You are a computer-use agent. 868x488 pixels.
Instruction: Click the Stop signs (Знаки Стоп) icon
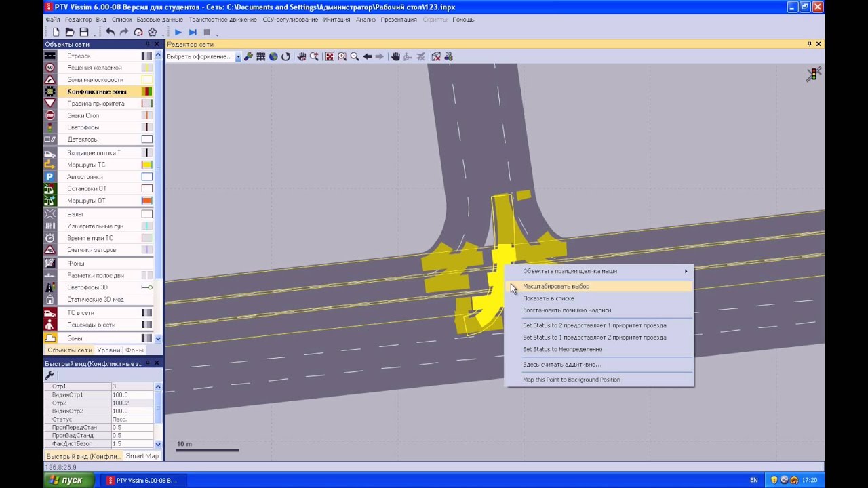click(50, 115)
